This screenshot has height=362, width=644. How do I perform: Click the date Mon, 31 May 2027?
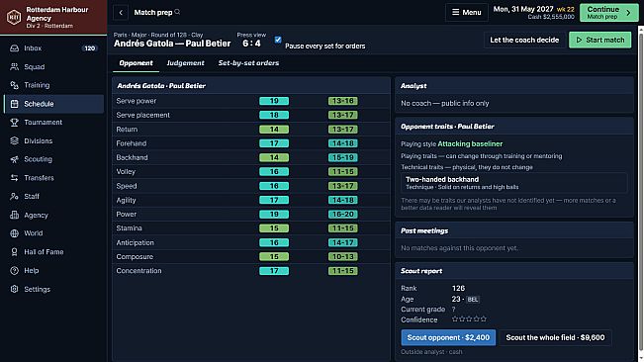[523, 9]
